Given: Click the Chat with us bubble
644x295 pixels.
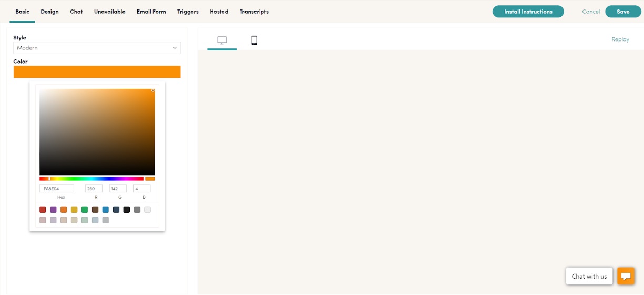Looking at the screenshot, I should pos(589,276).
